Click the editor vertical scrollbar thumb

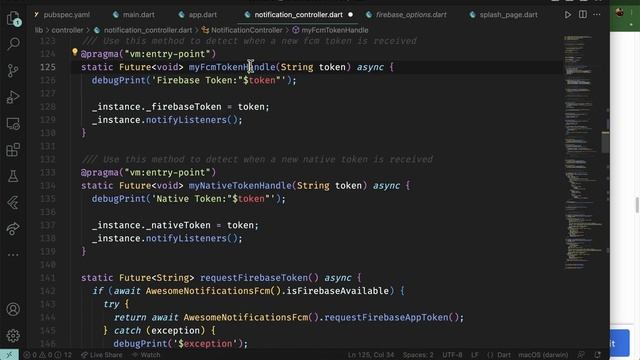(x=606, y=142)
